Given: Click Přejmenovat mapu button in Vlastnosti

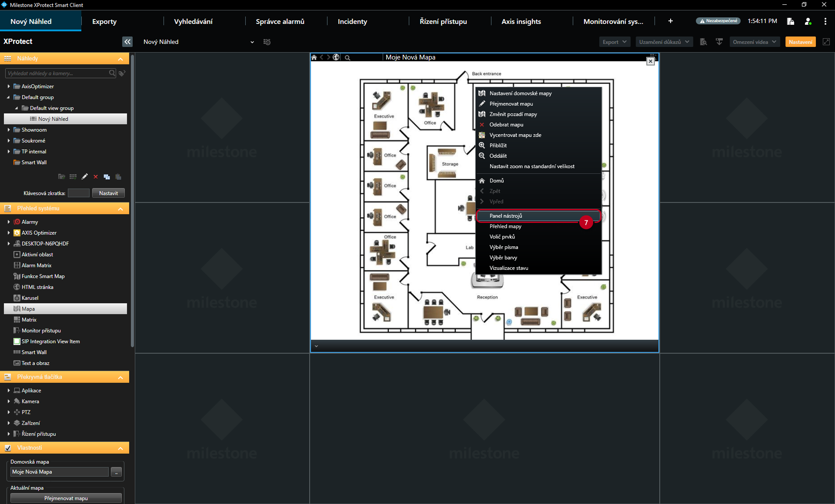Looking at the screenshot, I should click(66, 498).
